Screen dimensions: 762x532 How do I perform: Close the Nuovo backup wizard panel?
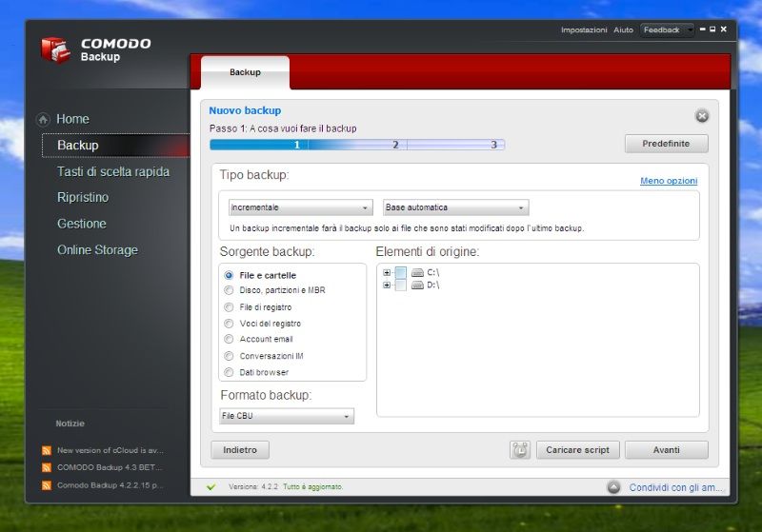click(x=702, y=116)
